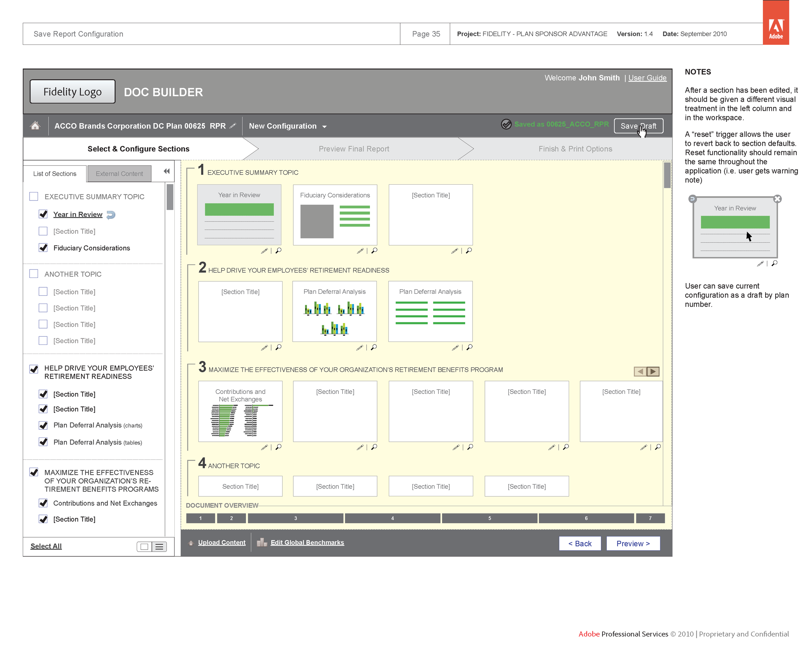Click pencil icon next to plan name
The image size is (812, 650).
coord(233,125)
